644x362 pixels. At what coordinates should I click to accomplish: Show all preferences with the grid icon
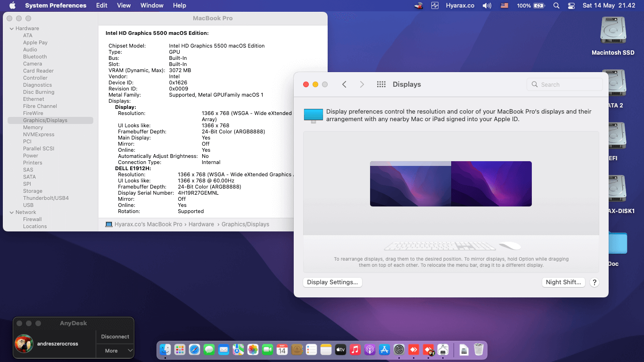381,84
